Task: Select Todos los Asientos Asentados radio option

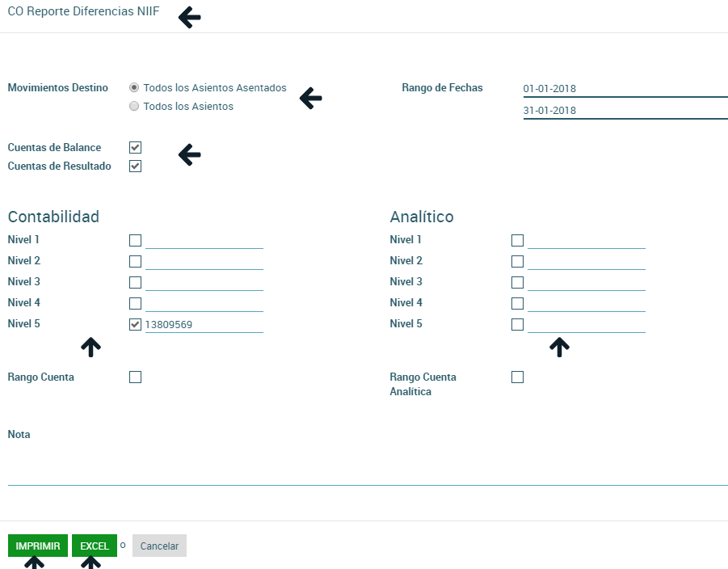Action: click(x=134, y=87)
